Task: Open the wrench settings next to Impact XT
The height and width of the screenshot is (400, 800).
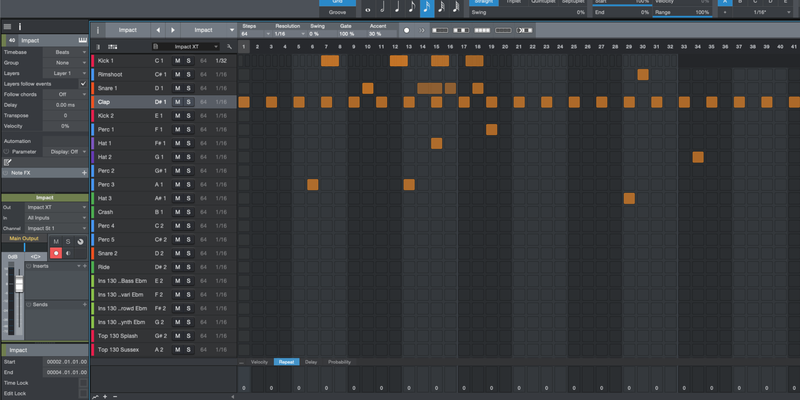Action: click(230, 47)
